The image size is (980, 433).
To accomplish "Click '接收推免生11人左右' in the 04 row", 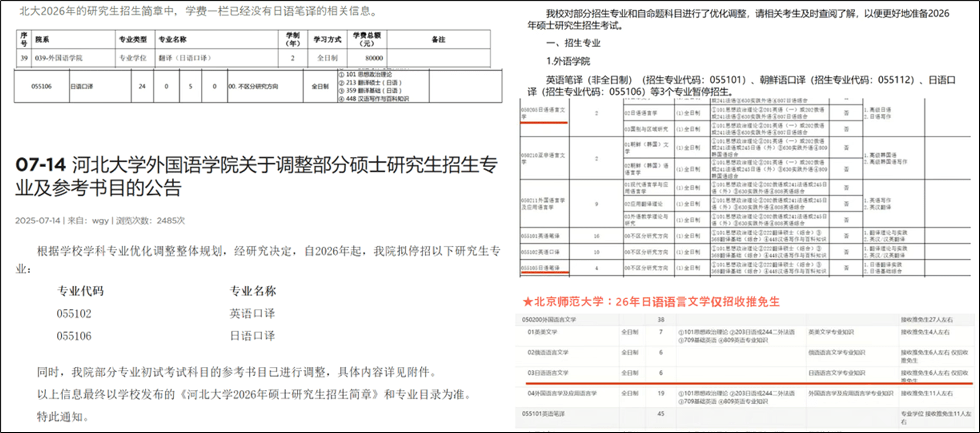I will point(927,394).
